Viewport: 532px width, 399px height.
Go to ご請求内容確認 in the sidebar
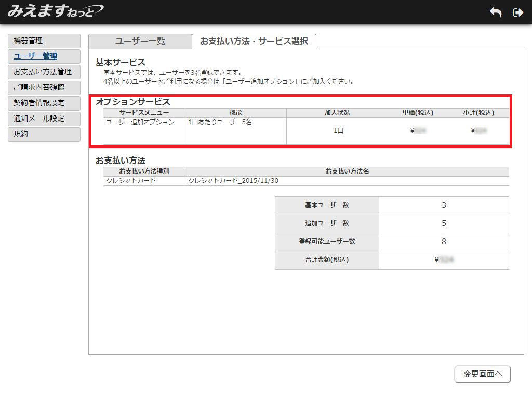click(44, 88)
